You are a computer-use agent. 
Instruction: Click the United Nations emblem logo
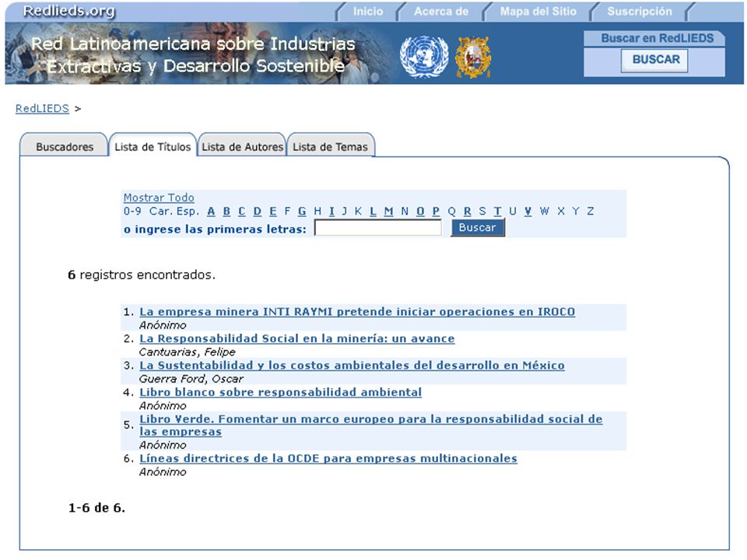tap(423, 57)
